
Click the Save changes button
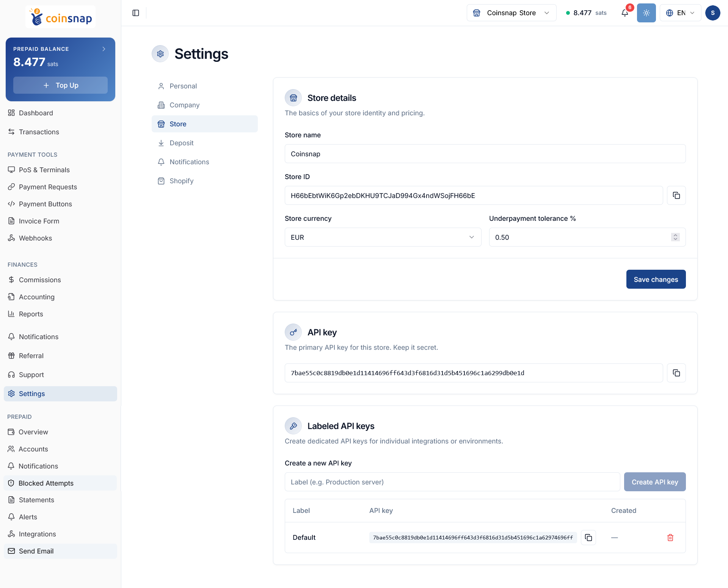[656, 279]
